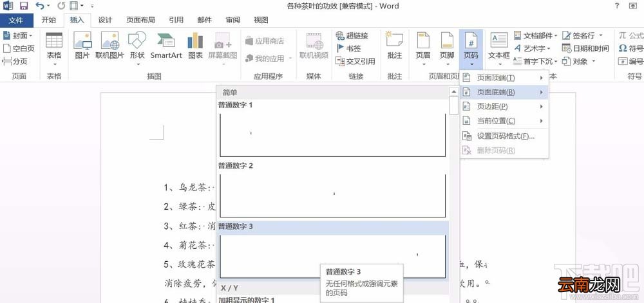Insert a Comment (批注)
The width and height of the screenshot is (644, 303).
394,46
